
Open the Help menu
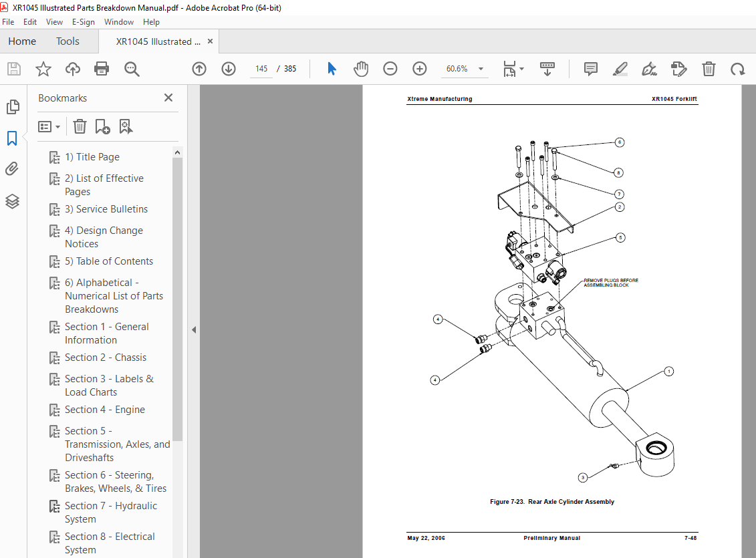151,22
